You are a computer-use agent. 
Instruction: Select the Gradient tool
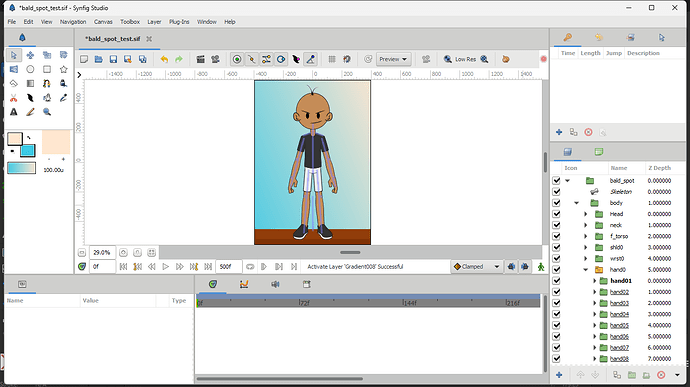pos(30,83)
